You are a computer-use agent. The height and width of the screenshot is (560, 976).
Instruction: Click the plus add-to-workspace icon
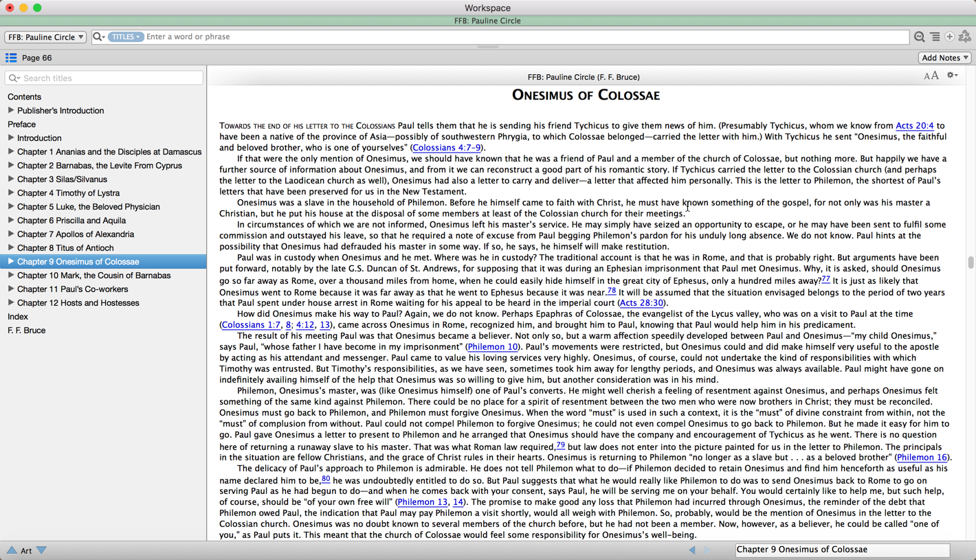tap(950, 37)
